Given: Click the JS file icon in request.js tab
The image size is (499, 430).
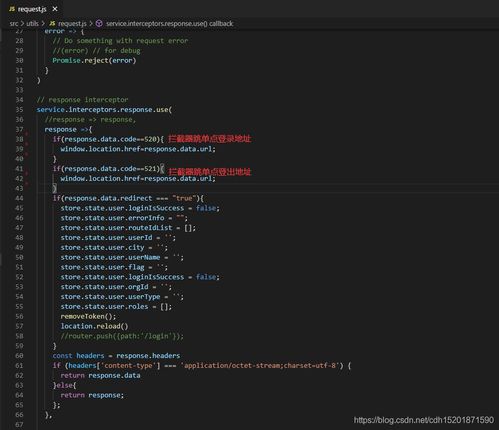Looking at the screenshot, I should tap(12, 9).
